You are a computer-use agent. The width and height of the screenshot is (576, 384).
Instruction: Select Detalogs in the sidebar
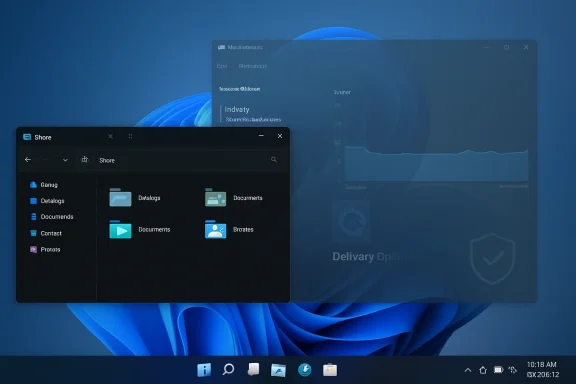click(x=47, y=201)
